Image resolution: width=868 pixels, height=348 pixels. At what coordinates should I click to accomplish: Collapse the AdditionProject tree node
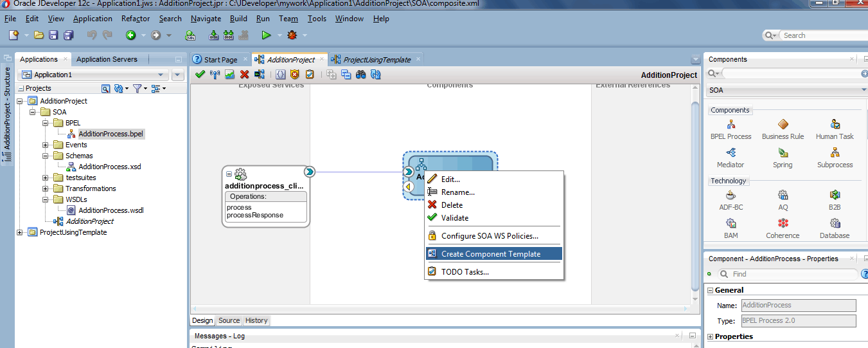(20, 101)
